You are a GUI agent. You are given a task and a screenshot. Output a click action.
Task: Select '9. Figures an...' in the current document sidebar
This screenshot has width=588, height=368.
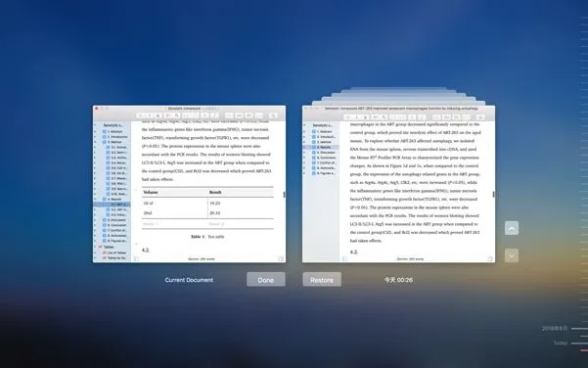pyautogui.click(x=115, y=241)
